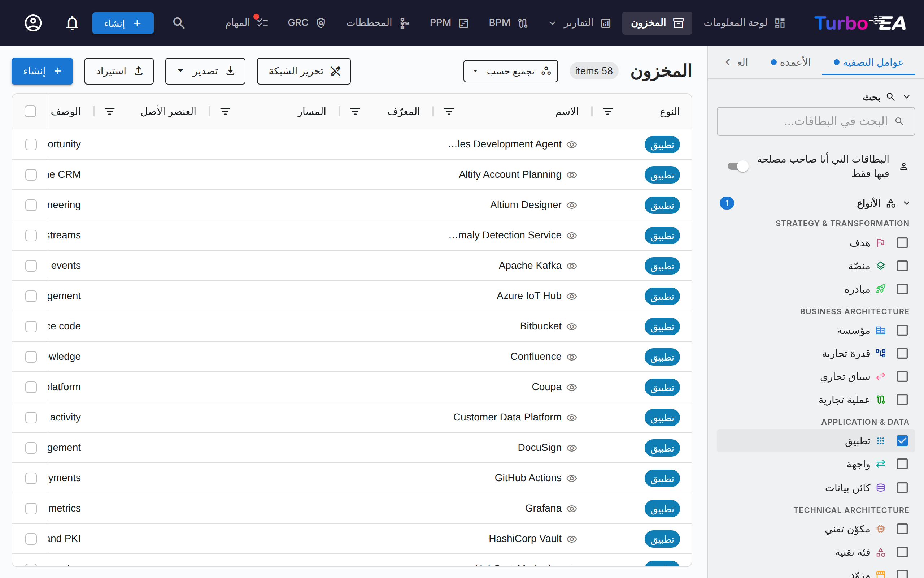The width and height of the screenshot is (924, 578).
Task: Click the Turbo EA logo
Action: point(860,23)
